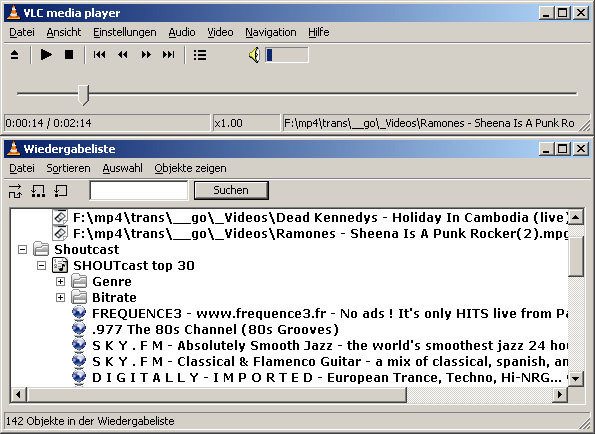
Task: Select Ramones - Sheena Is A Punk Rocker entry
Action: point(320,234)
